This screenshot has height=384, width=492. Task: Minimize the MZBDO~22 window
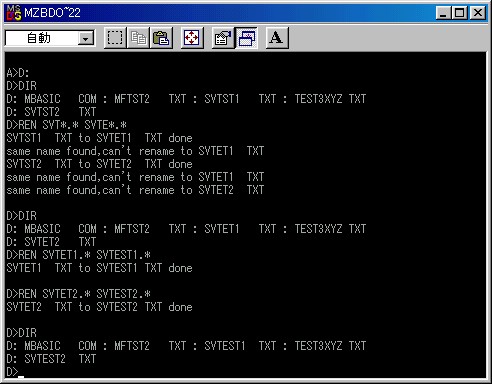(x=444, y=13)
